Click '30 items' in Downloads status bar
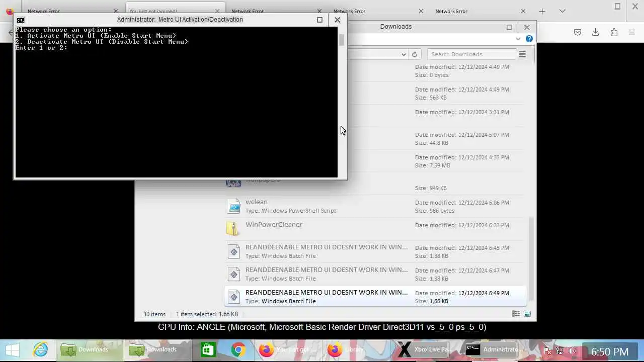The height and width of the screenshot is (362, 644). pyautogui.click(x=154, y=314)
